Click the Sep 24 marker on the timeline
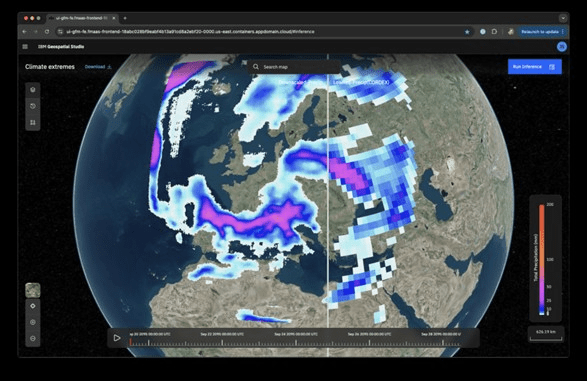This screenshot has height=381, width=587. point(296,334)
